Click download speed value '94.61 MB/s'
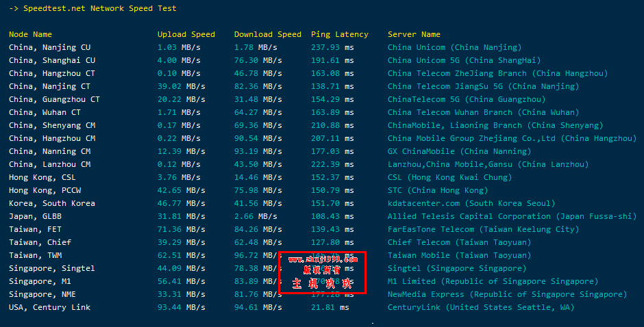This screenshot has height=327, width=644. tap(258, 307)
